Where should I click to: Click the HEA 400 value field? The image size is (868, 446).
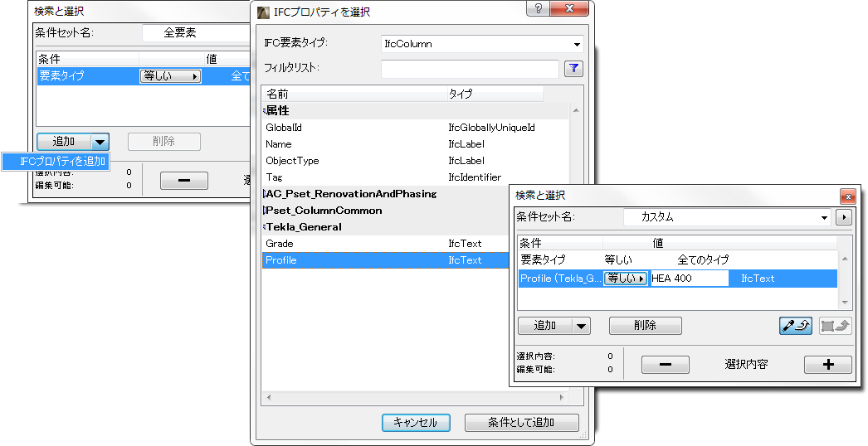[x=690, y=279]
